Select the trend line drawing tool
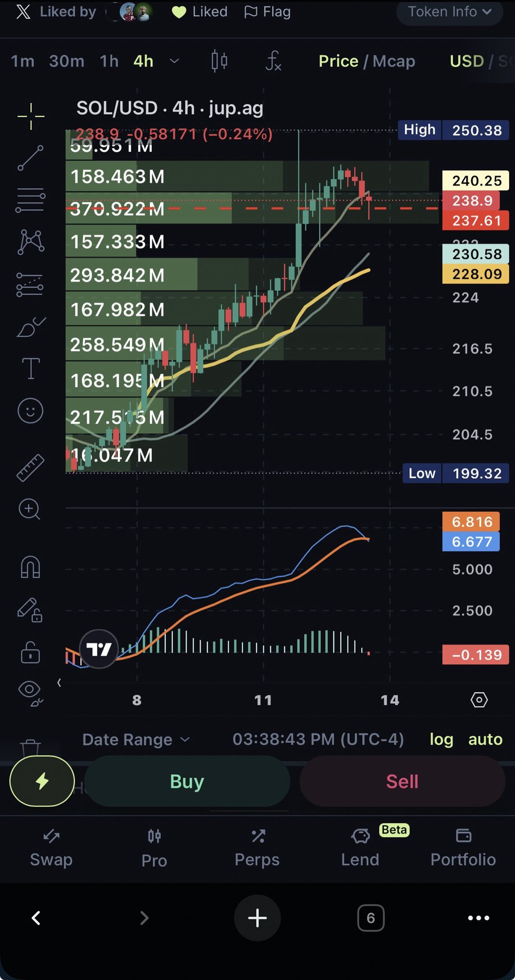This screenshot has width=515, height=980. tap(31, 158)
